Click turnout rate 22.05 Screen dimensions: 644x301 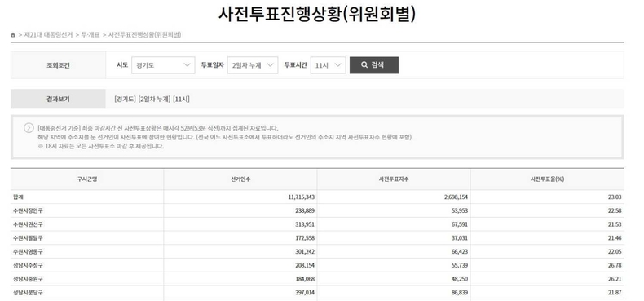click(615, 252)
